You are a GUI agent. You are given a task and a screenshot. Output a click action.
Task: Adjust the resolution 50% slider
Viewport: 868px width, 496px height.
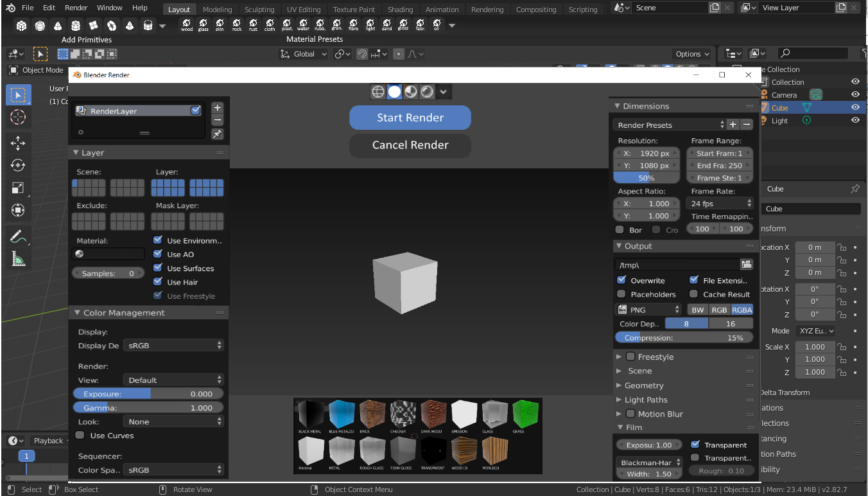[647, 178]
